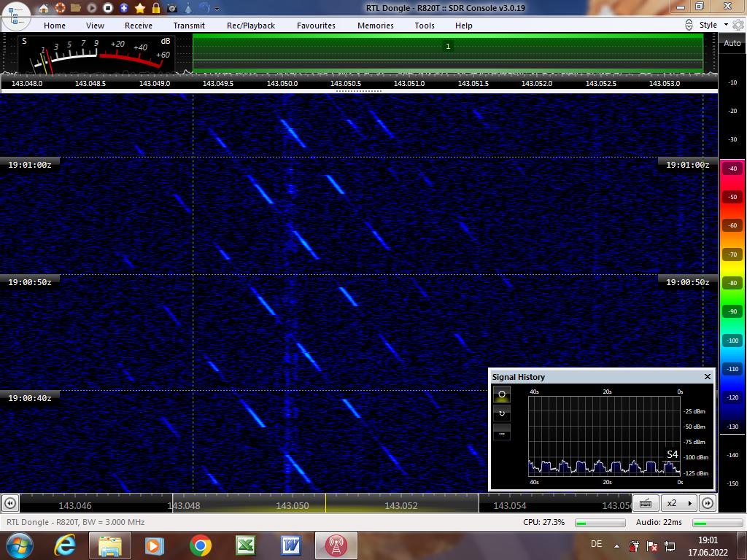747x560 pixels.
Task: Click the blue swirl icon in toolbar
Action: tap(204, 7)
